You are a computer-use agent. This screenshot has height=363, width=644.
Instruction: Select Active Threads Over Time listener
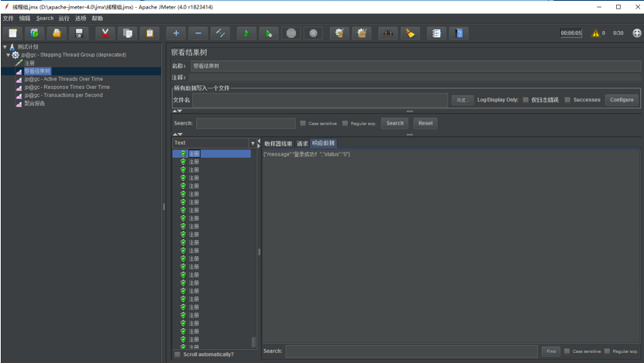pos(64,79)
